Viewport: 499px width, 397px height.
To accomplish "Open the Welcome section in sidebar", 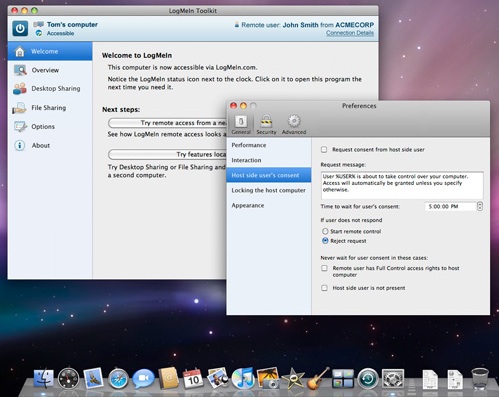I will tap(50, 51).
